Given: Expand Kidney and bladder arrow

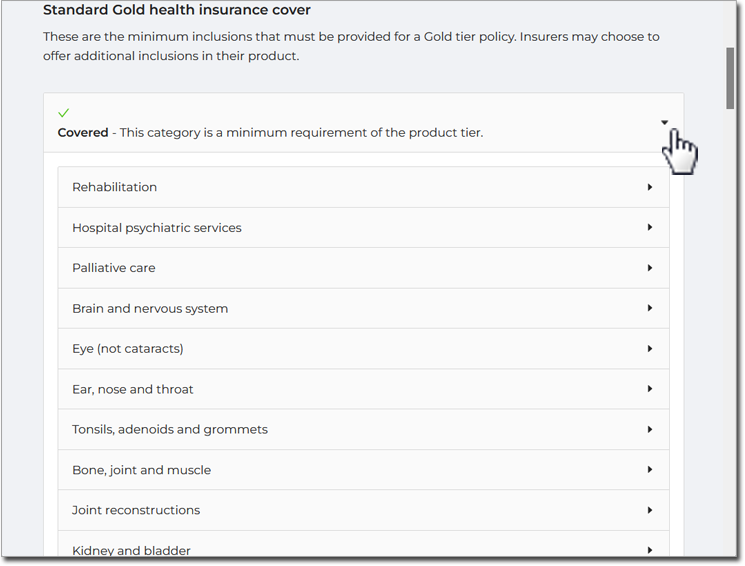Looking at the screenshot, I should (649, 550).
